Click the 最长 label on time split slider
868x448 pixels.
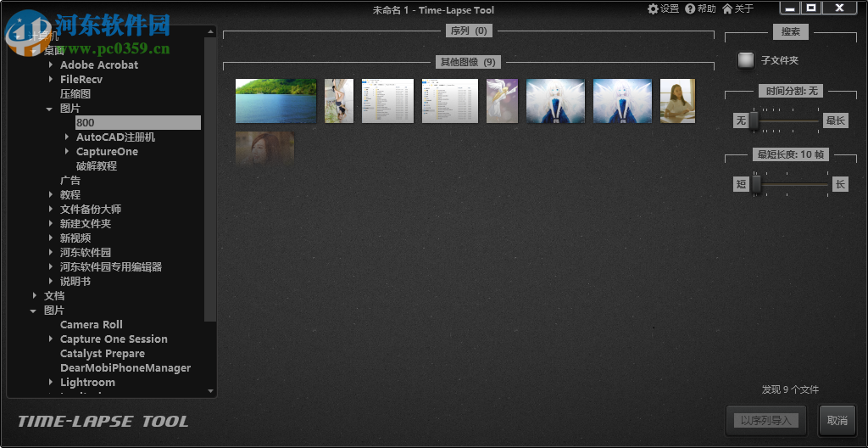tap(835, 120)
